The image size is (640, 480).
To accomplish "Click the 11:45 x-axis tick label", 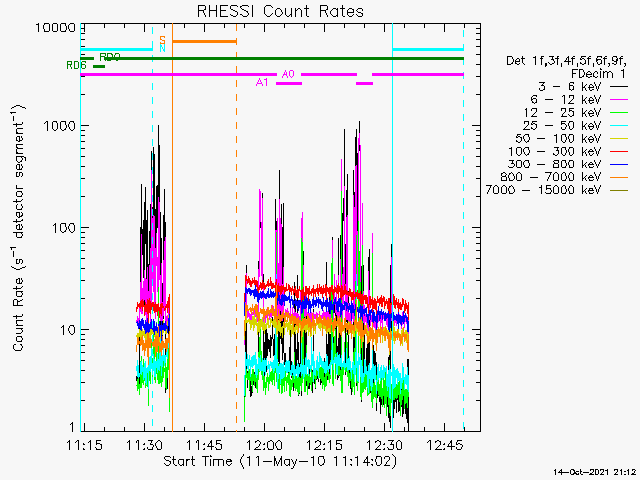I will [x=204, y=445].
